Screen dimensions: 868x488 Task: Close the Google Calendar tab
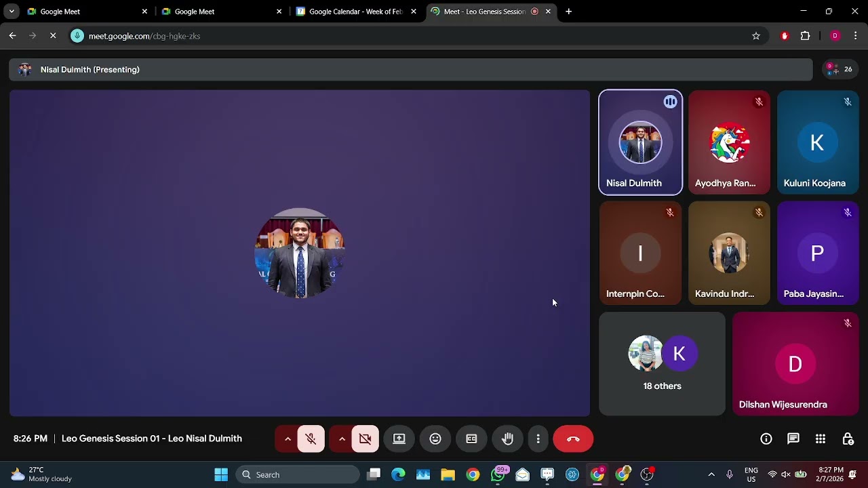point(414,12)
